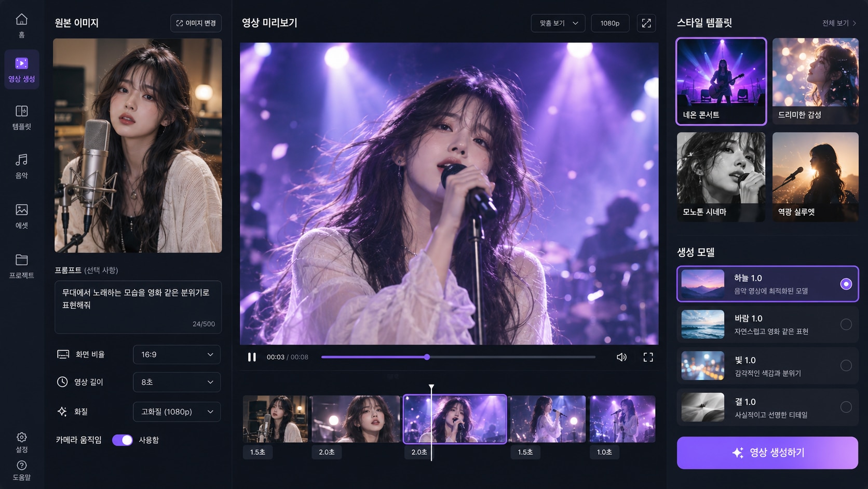Switch to the 영상 생성 sidebar tab
This screenshot has height=489, width=868.
tap(21, 70)
